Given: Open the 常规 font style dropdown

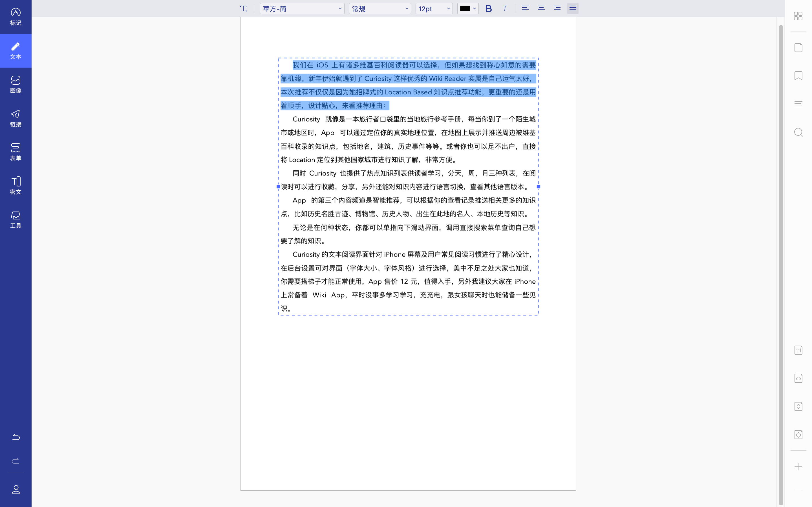Looking at the screenshot, I should [x=379, y=9].
